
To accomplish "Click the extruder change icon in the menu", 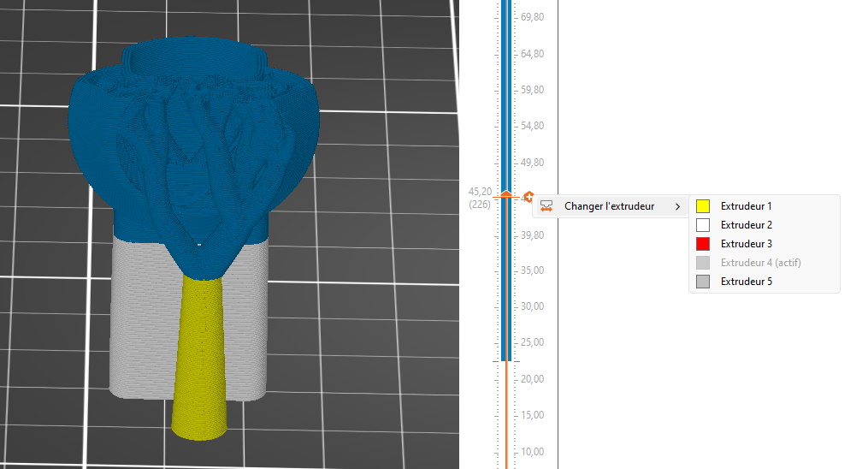I will pyautogui.click(x=546, y=206).
